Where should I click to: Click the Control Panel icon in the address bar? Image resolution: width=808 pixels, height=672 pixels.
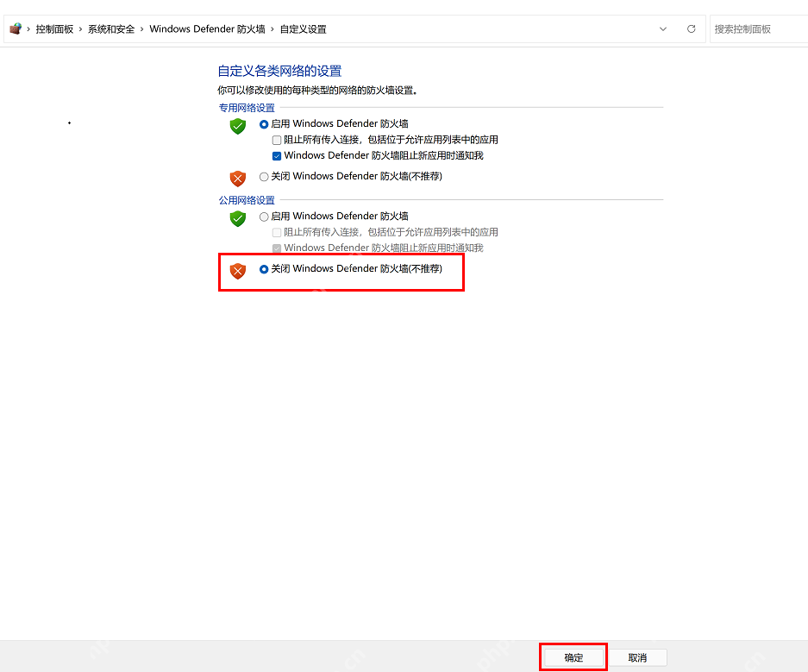pos(16,28)
